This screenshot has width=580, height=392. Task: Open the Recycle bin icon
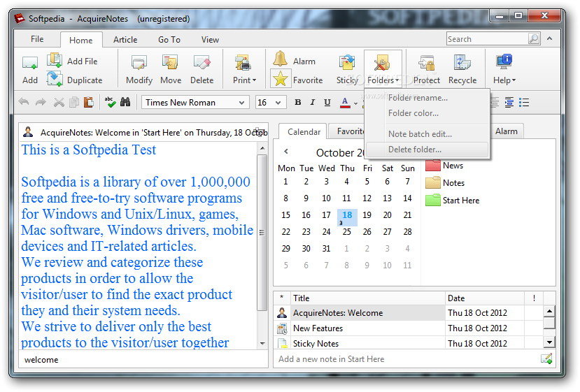pyautogui.click(x=462, y=62)
